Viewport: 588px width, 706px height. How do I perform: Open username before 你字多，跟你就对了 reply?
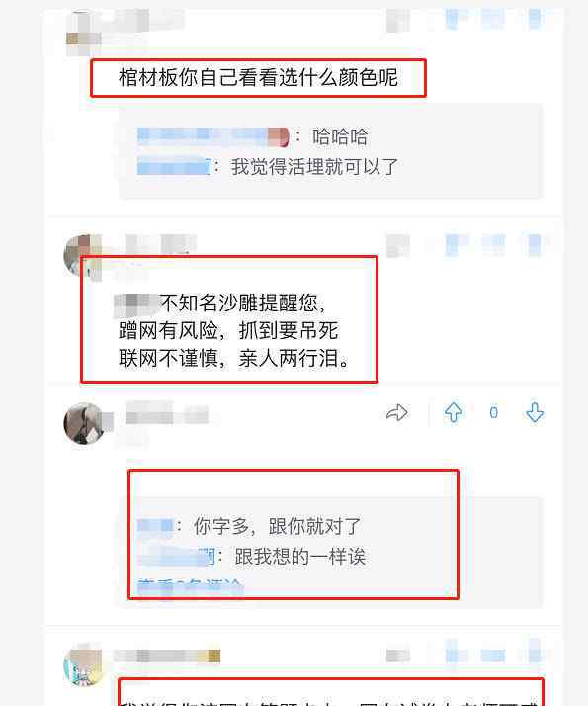pyautogui.click(x=155, y=526)
